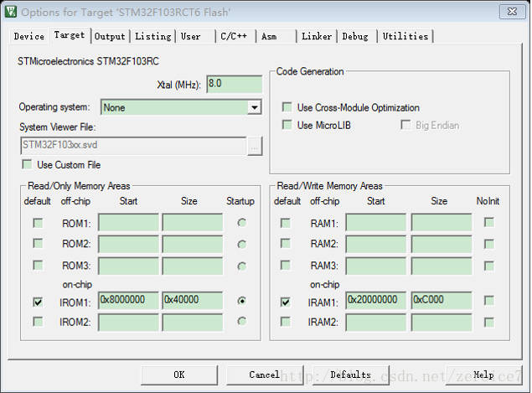532x393 pixels.
Task: Uncheck the IRAM1 default checkbox
Action: click(286, 302)
